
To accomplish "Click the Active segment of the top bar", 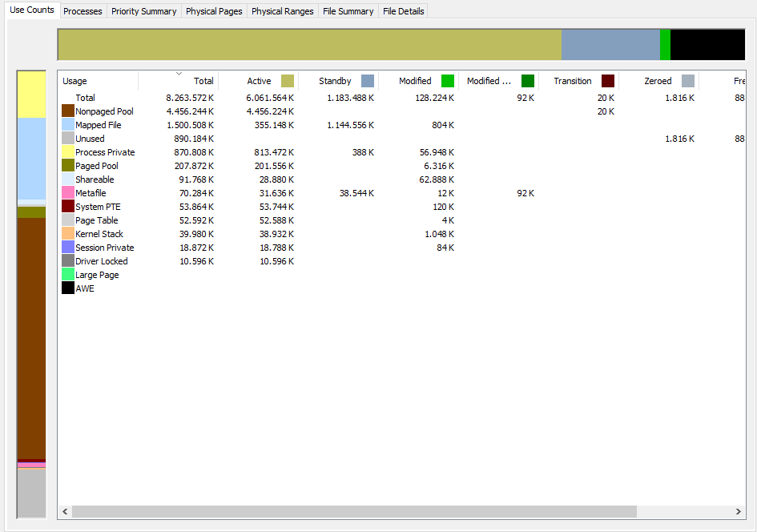I will click(310, 45).
